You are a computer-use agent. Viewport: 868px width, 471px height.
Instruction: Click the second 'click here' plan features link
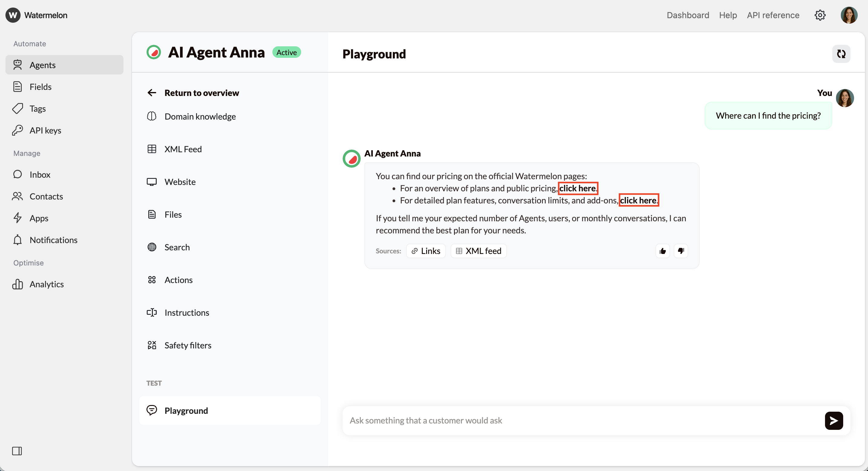click(638, 200)
